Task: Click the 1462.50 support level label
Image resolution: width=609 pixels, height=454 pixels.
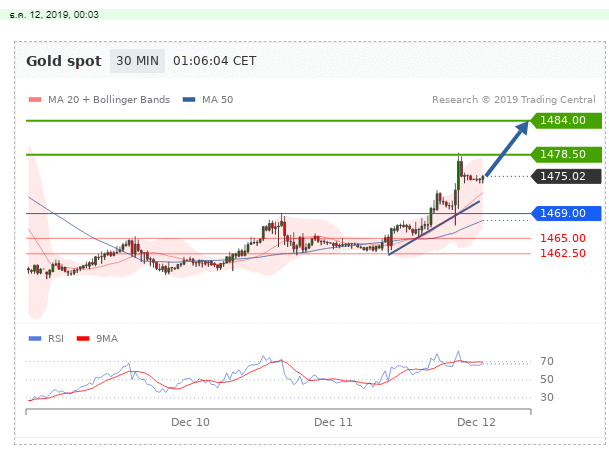Action: (563, 253)
